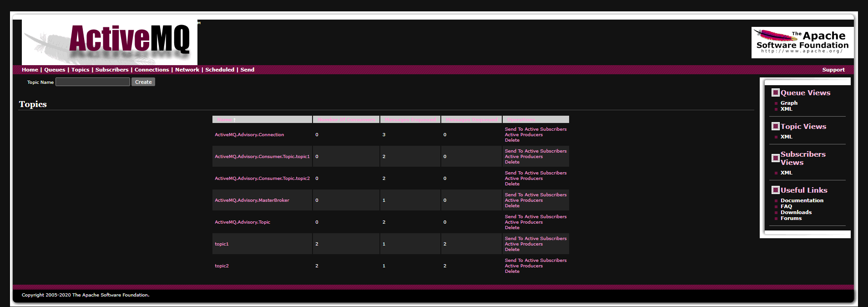Image resolution: width=868 pixels, height=307 pixels.
Task: Go to the Network page
Action: (187, 70)
